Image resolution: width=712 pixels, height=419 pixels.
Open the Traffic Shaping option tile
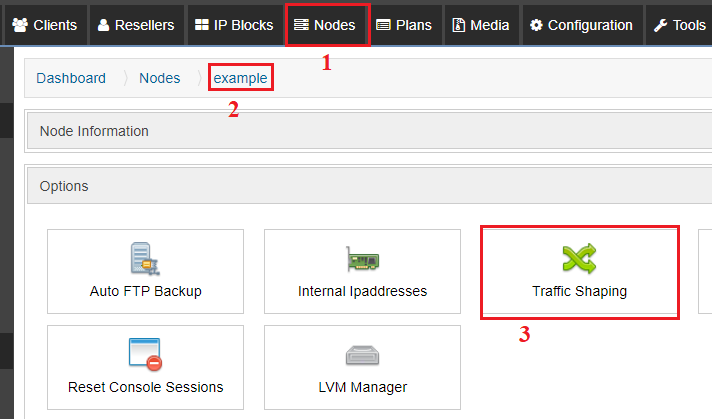pos(579,271)
